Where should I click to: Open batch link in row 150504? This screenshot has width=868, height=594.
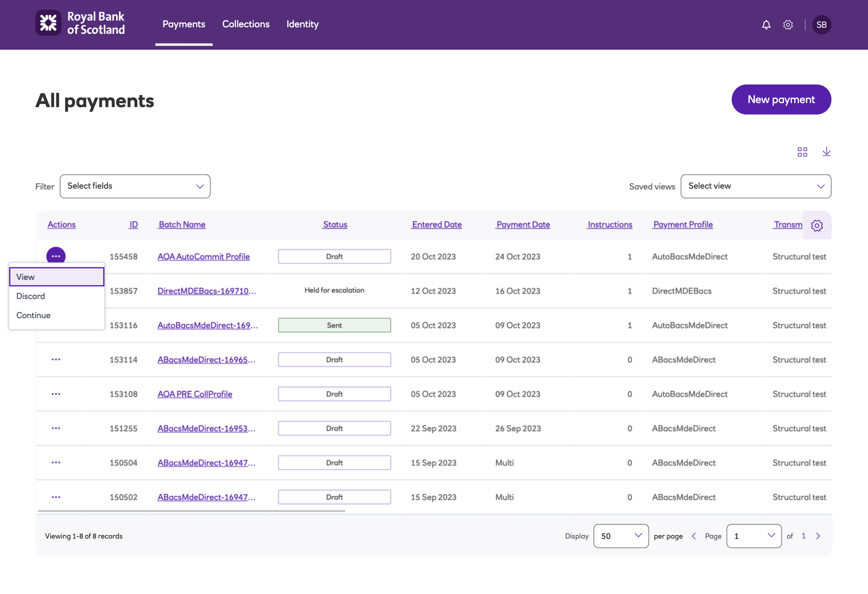206,463
